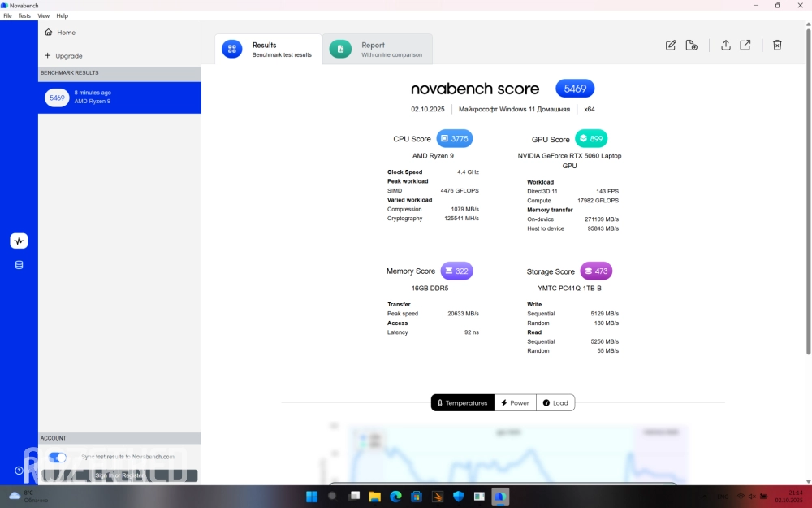Image resolution: width=812 pixels, height=508 pixels.
Task: Delete the benchmark result with trash icon
Action: tap(777, 46)
